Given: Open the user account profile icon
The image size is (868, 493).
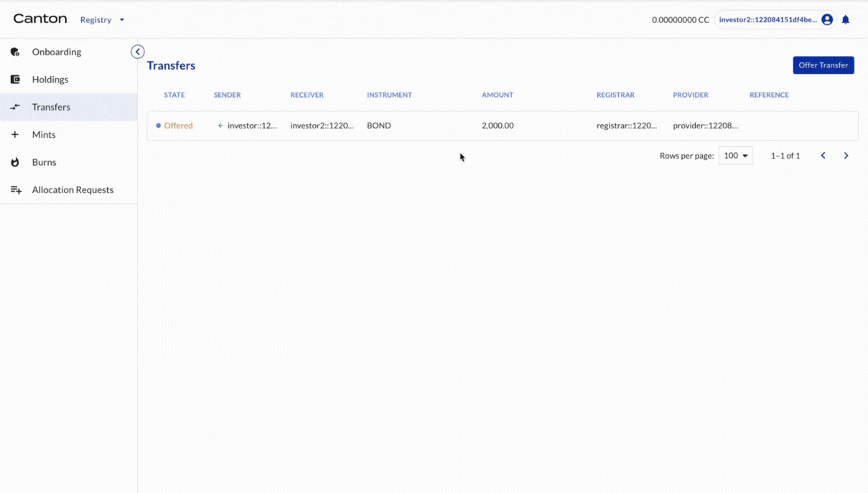Looking at the screenshot, I should click(826, 19).
